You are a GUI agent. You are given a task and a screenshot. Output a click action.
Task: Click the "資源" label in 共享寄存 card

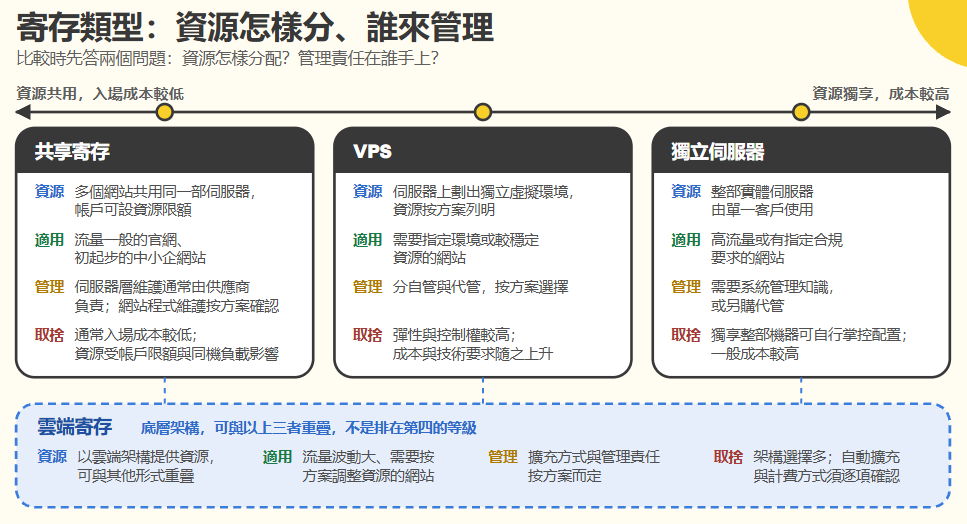point(49,192)
